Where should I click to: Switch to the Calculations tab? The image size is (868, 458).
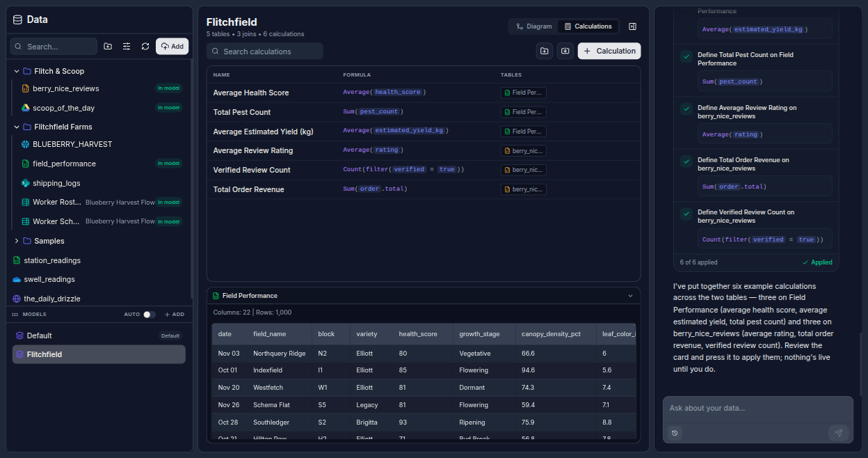click(588, 26)
